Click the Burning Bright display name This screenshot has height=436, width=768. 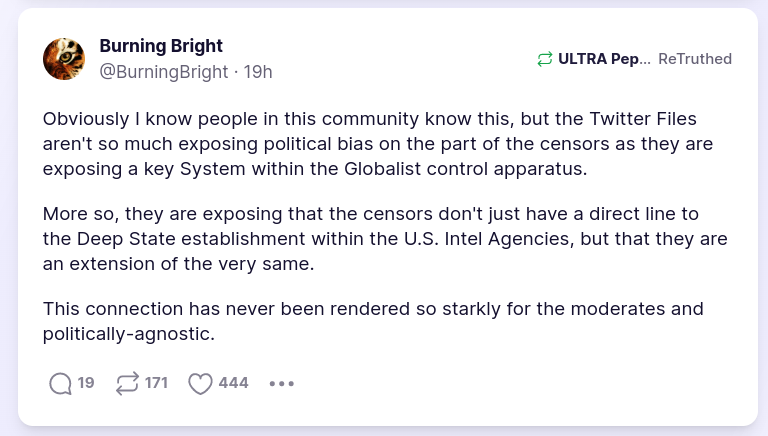click(161, 46)
